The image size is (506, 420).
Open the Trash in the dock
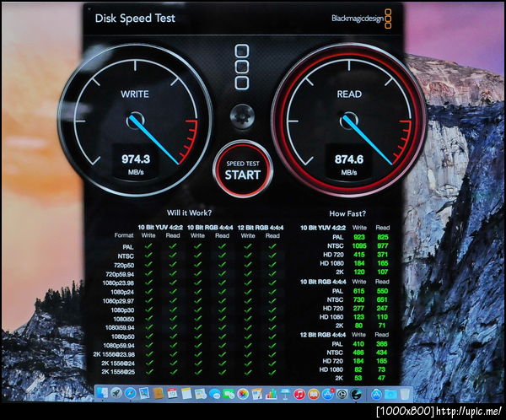pyautogui.click(x=405, y=394)
